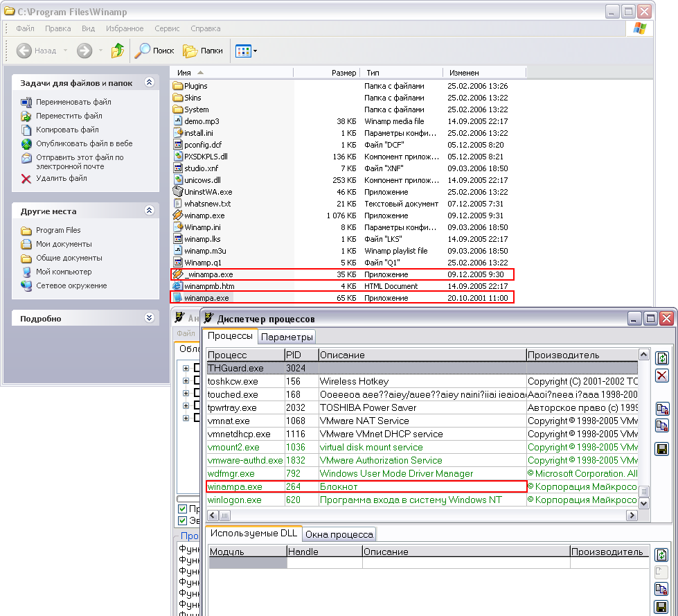Click red X terminate process icon
This screenshot has width=678, height=616.
pos(662,376)
